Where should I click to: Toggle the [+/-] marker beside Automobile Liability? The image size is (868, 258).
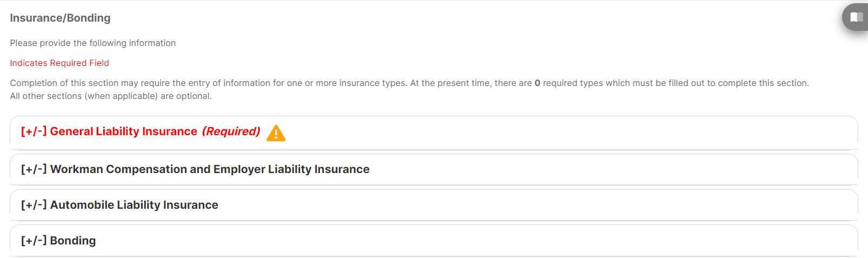point(34,205)
